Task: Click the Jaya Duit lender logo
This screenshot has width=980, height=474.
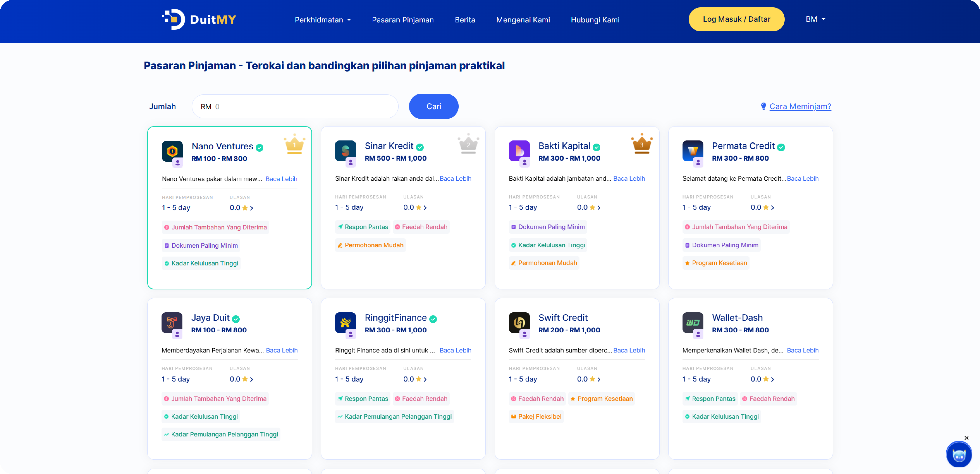Action: click(172, 322)
